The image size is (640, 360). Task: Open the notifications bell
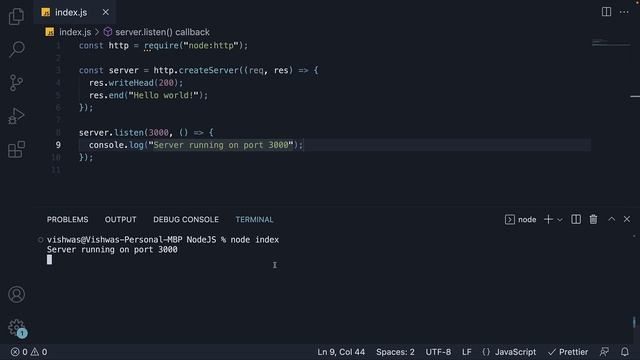coord(625,352)
